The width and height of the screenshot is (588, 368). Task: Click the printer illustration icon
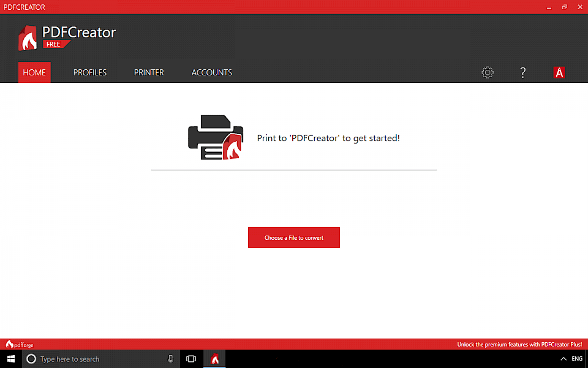pos(216,137)
